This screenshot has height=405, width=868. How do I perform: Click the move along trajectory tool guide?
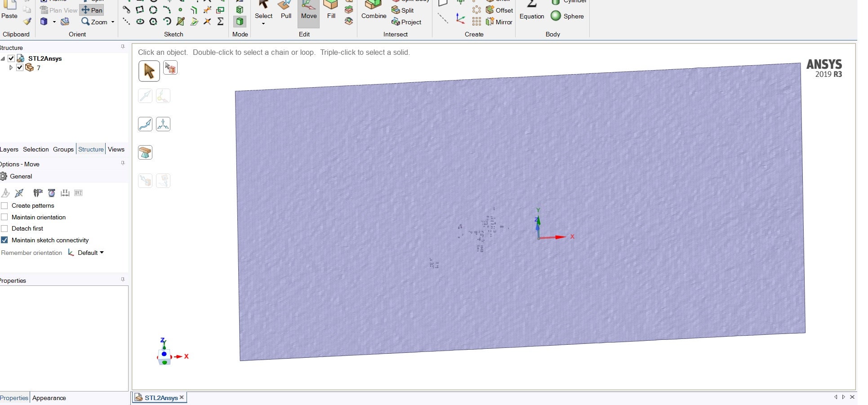[145, 124]
